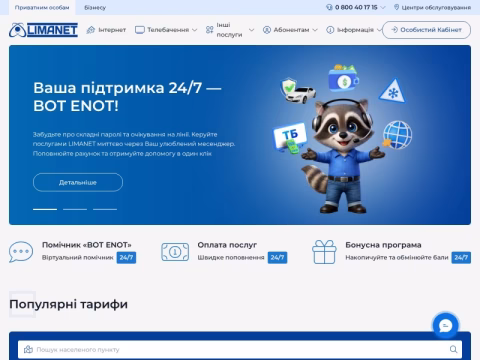The image size is (480, 360).
Task: Click the Інтернет router icon
Action: click(x=91, y=30)
